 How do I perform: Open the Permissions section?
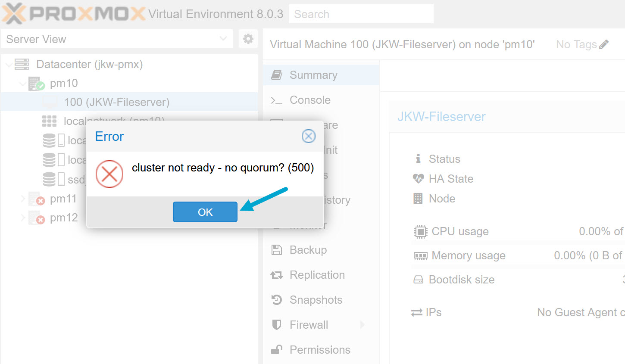(319, 350)
